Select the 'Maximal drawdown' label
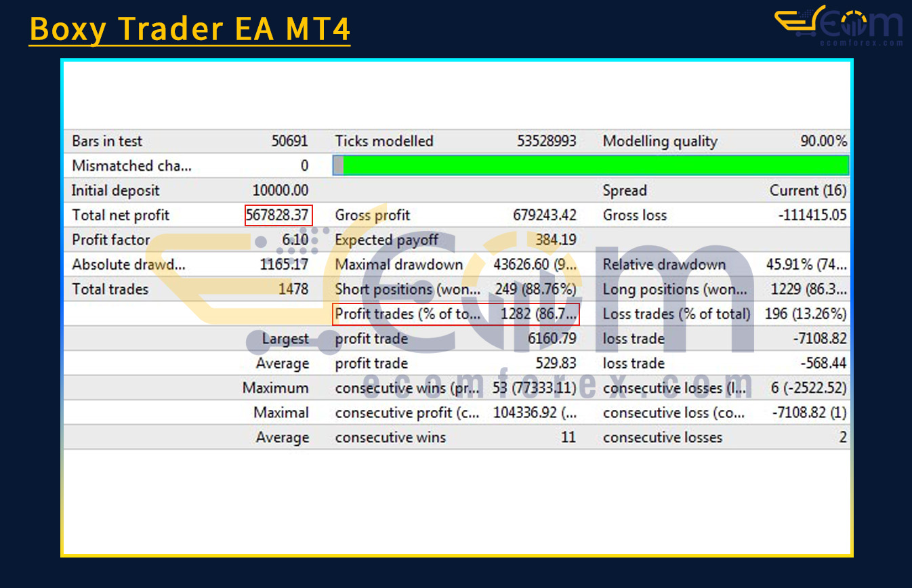The image size is (912, 588). click(398, 265)
